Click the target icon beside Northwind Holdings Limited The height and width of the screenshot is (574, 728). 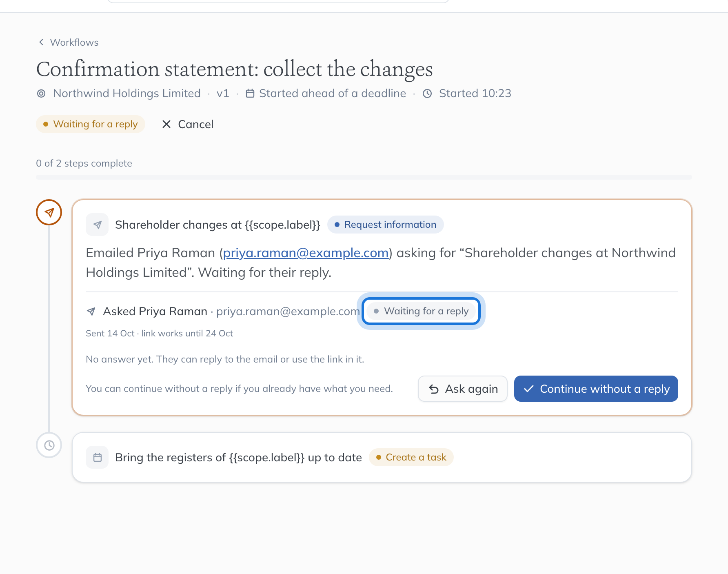pos(41,93)
